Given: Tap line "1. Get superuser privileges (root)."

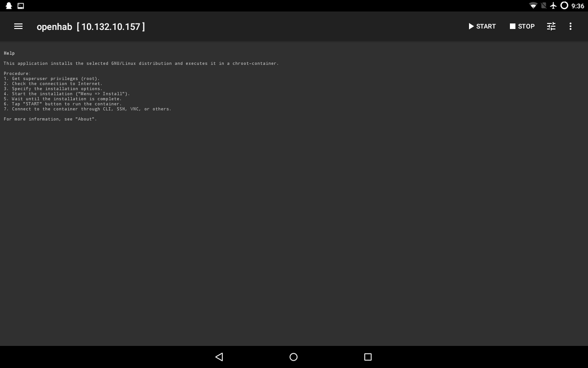Looking at the screenshot, I should pos(51,79).
